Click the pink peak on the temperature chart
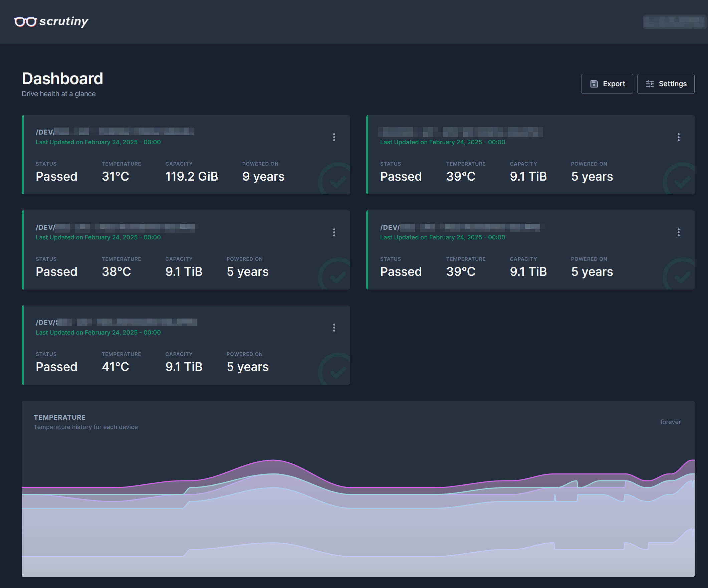This screenshot has height=588, width=708. tap(273, 460)
